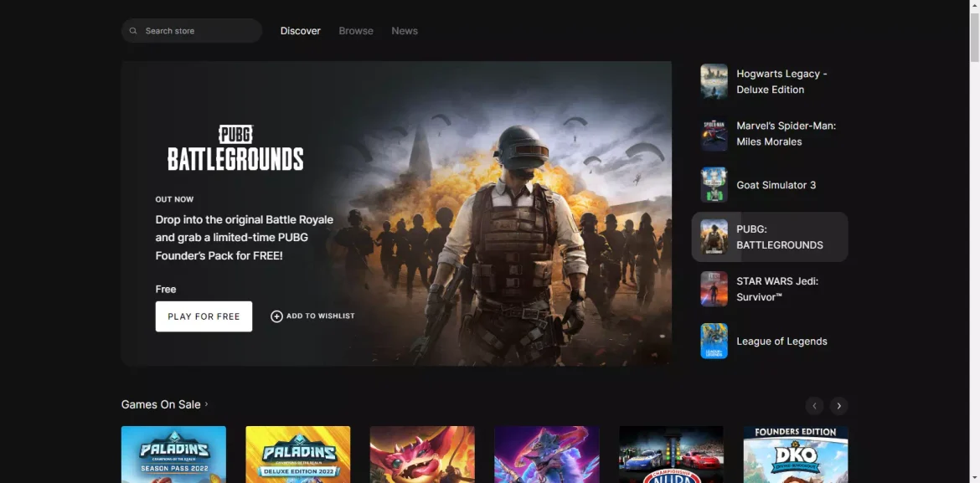Select League of Legends thumbnail icon
Viewport: 980px width, 483px height.
(x=714, y=342)
